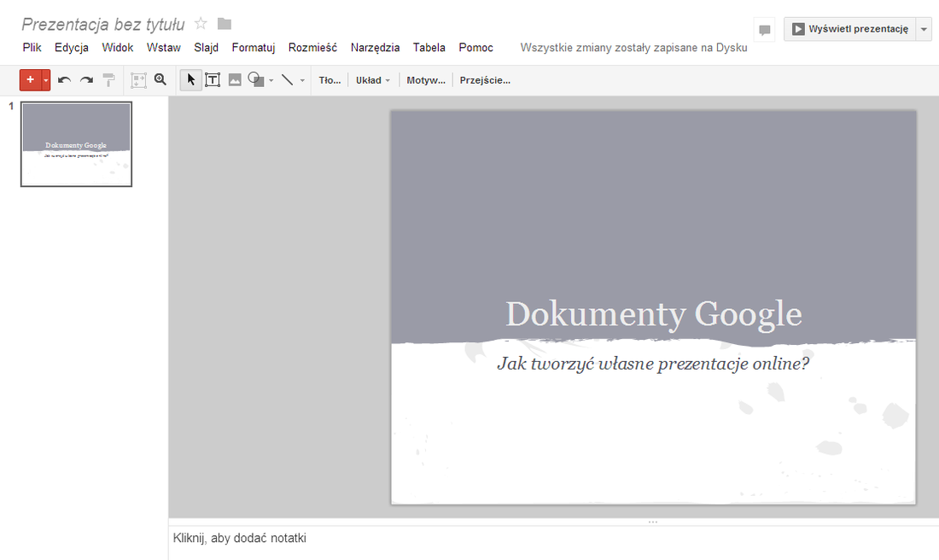
Task: Select the paint format roller icon
Action: coord(108,79)
